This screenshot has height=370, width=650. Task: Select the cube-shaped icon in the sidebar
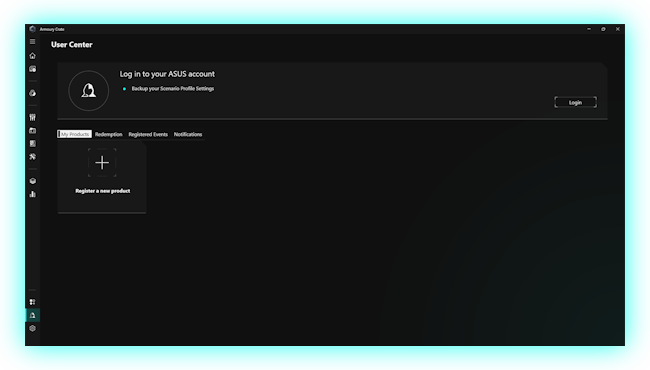click(x=32, y=181)
